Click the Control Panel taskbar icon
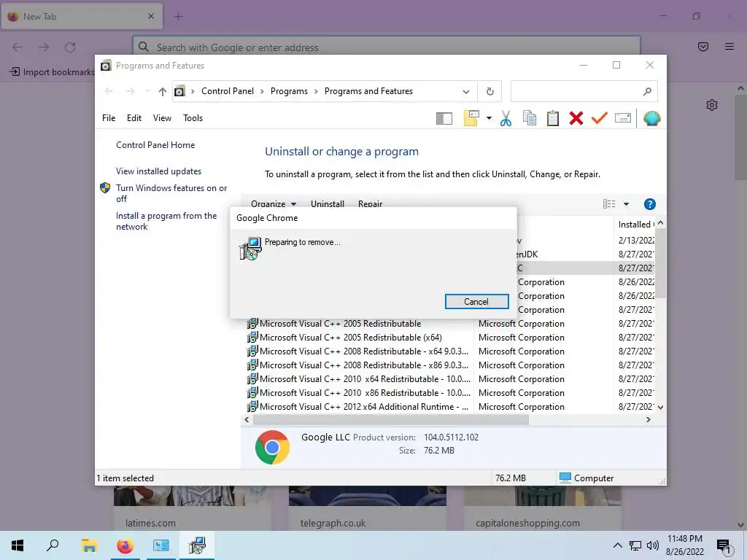 pyautogui.click(x=161, y=545)
